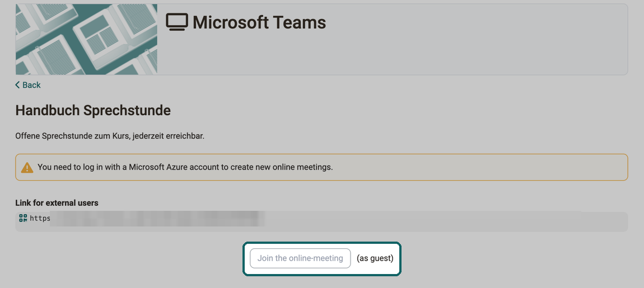Click the 'Link for external users' label
Screen dimensions: 644x288
click(x=57, y=203)
